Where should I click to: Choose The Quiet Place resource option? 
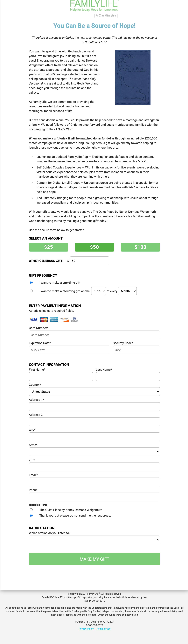click(31, 510)
